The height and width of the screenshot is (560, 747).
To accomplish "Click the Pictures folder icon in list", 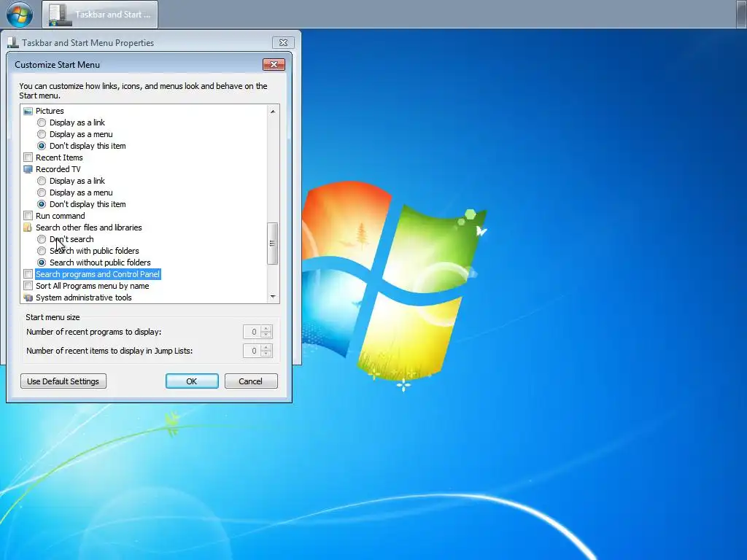I will click(28, 111).
